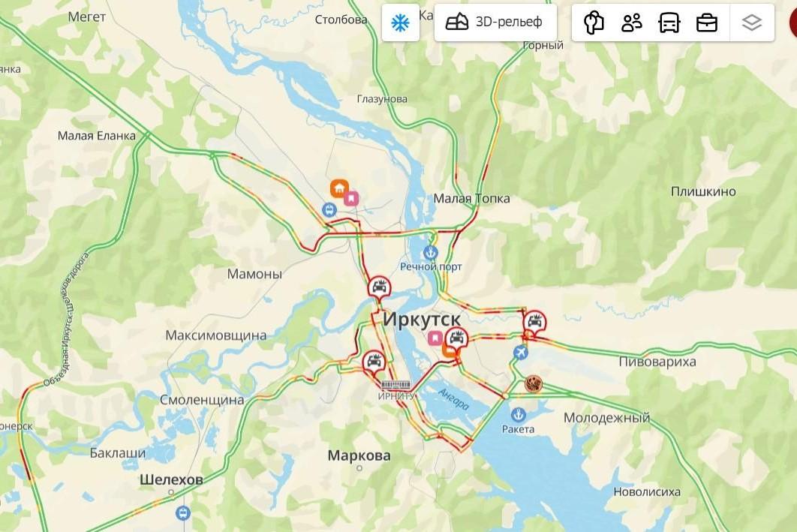Click the bus station icon near Шелехов

(183, 512)
